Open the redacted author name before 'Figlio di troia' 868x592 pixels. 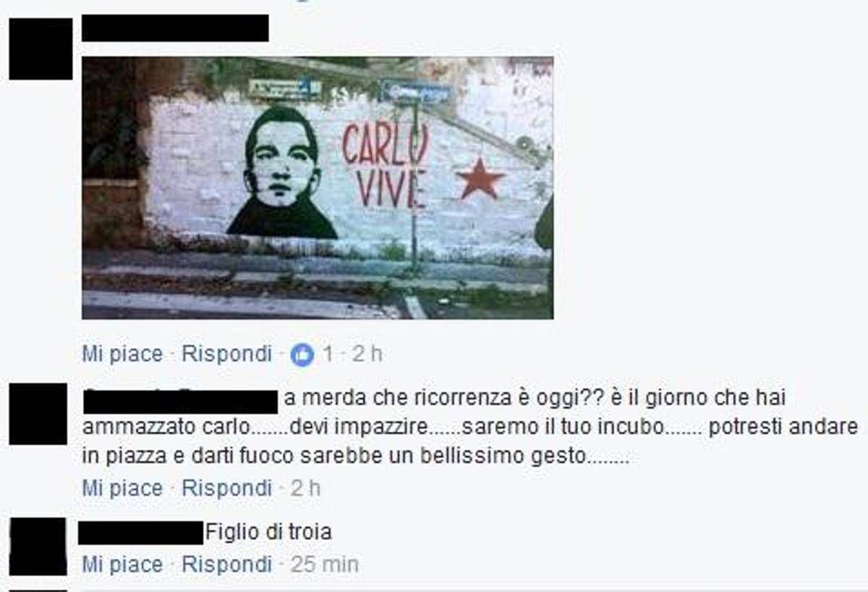[x=140, y=533]
